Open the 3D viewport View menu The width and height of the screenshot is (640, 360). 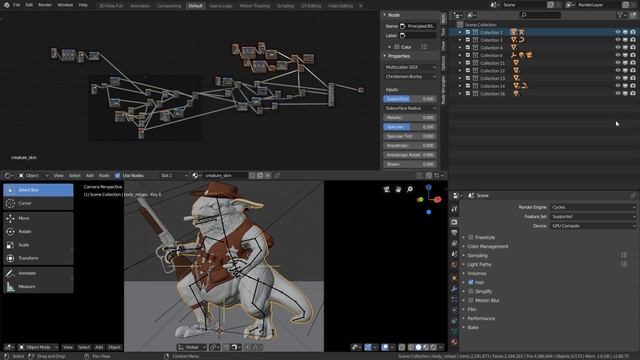(68, 347)
